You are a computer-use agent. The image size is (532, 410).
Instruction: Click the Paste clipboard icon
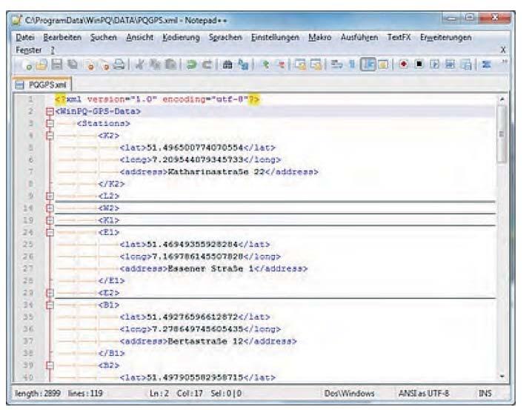[x=170, y=65]
